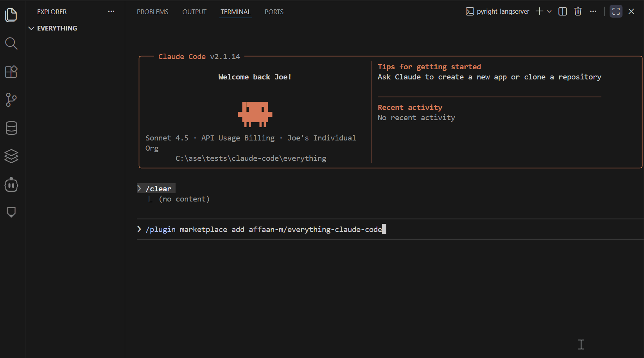
Task: Click the C:\ase\tests\claude-code\everything path
Action: tap(251, 158)
